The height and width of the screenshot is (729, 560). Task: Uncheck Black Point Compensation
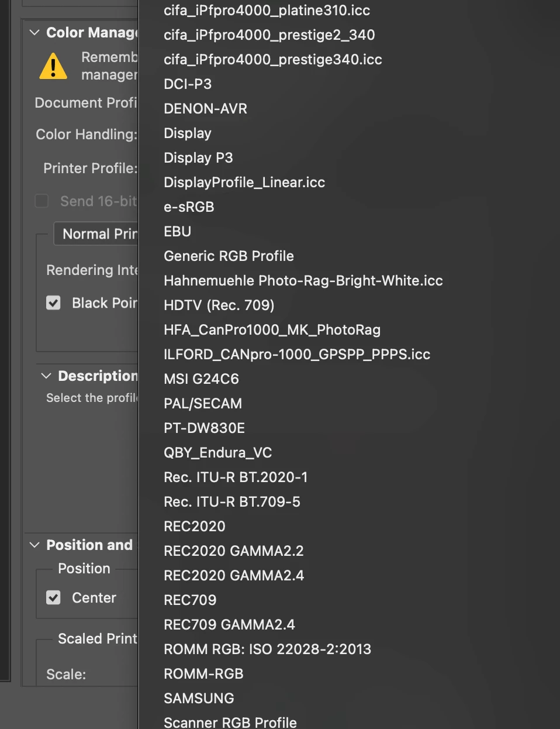pyautogui.click(x=53, y=302)
